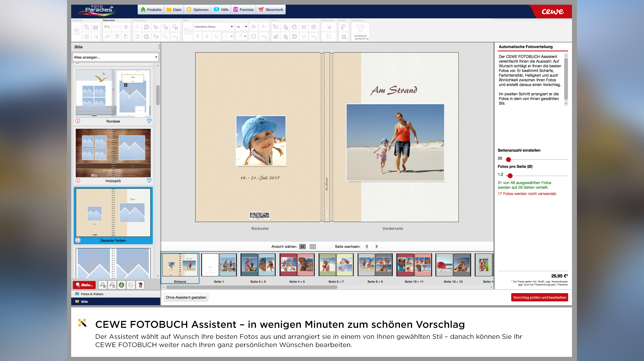Click Ohne Assistent gestalten button
The image size is (644, 361).
click(186, 297)
